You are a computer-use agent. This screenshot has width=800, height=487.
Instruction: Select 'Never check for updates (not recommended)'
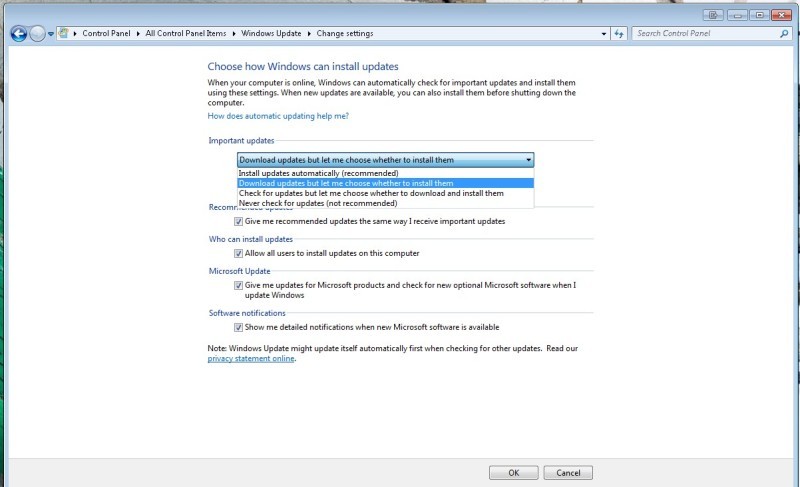click(x=385, y=203)
